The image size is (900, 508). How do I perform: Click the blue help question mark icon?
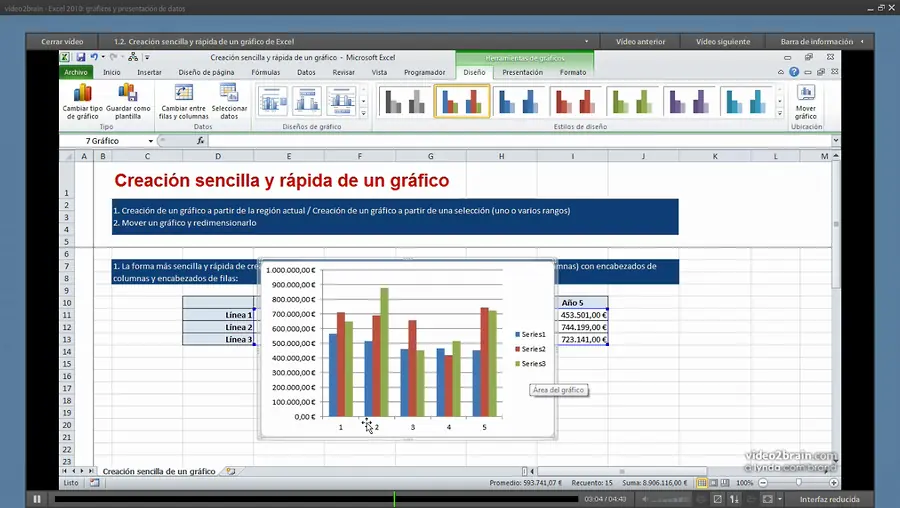794,72
